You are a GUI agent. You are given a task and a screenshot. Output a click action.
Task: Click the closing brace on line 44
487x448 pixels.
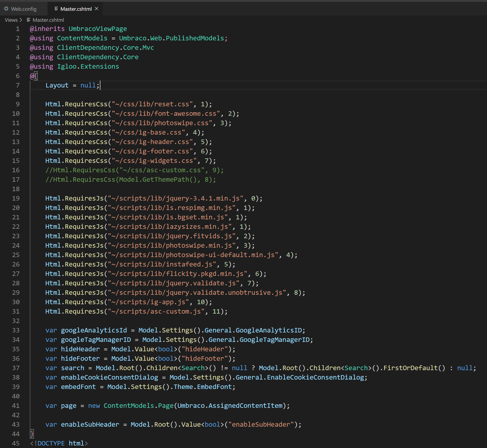32,434
